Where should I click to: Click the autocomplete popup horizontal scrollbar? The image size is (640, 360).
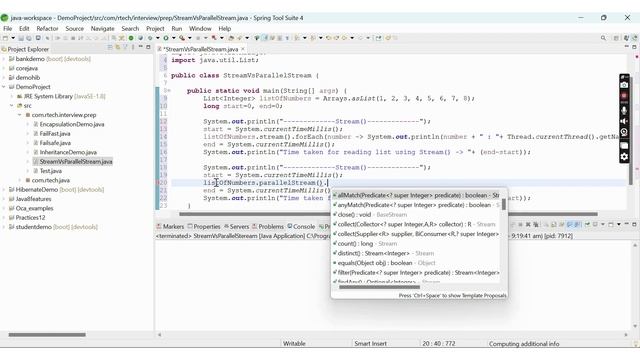(379, 287)
